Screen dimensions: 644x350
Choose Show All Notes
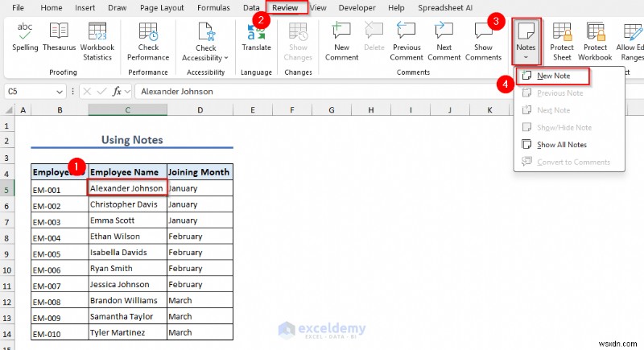point(569,145)
